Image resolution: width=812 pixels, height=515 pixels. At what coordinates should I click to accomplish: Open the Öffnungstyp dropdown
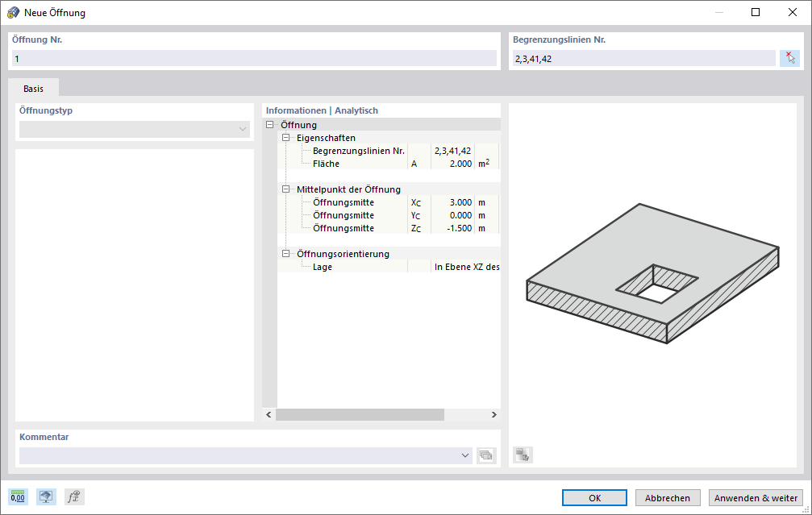[135, 130]
